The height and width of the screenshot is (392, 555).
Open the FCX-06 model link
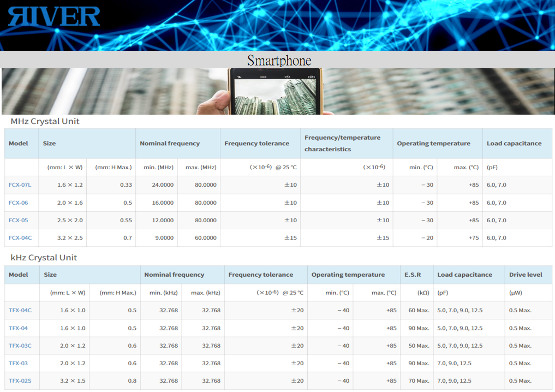coord(18,203)
